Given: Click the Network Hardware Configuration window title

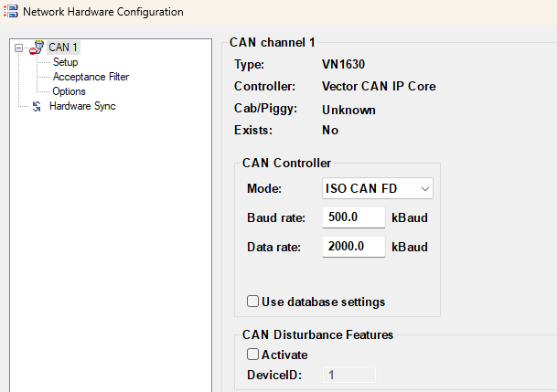Looking at the screenshot, I should 103,12.
